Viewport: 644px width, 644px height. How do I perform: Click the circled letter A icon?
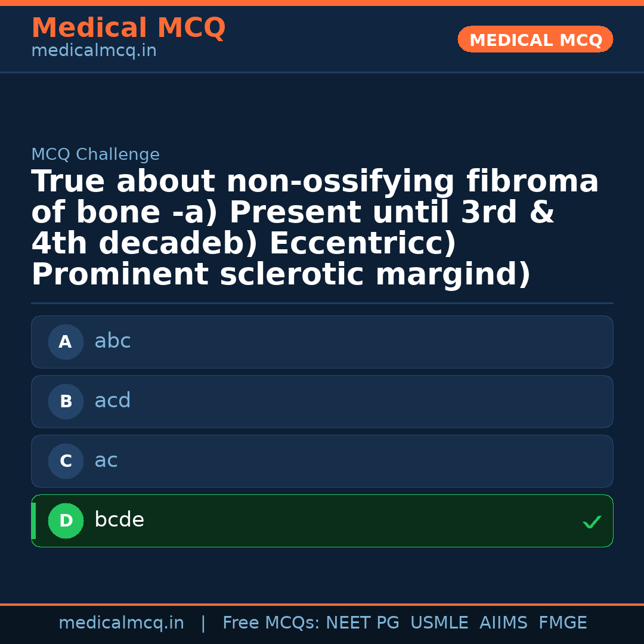[x=66, y=342]
